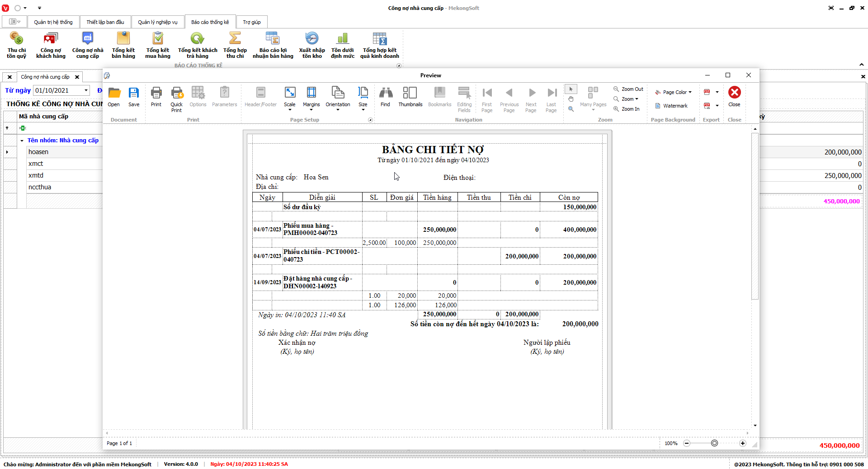
Task: Collapse the main ribbon with the up arrow
Action: (x=862, y=65)
